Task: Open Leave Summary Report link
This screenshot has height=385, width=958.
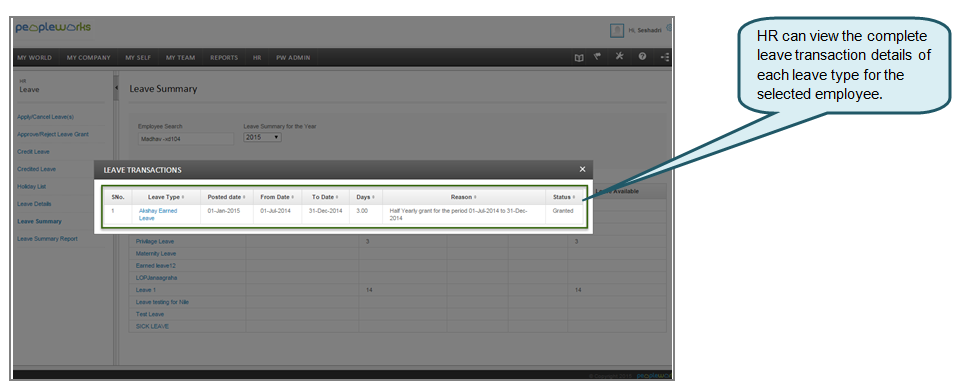Action: point(48,239)
